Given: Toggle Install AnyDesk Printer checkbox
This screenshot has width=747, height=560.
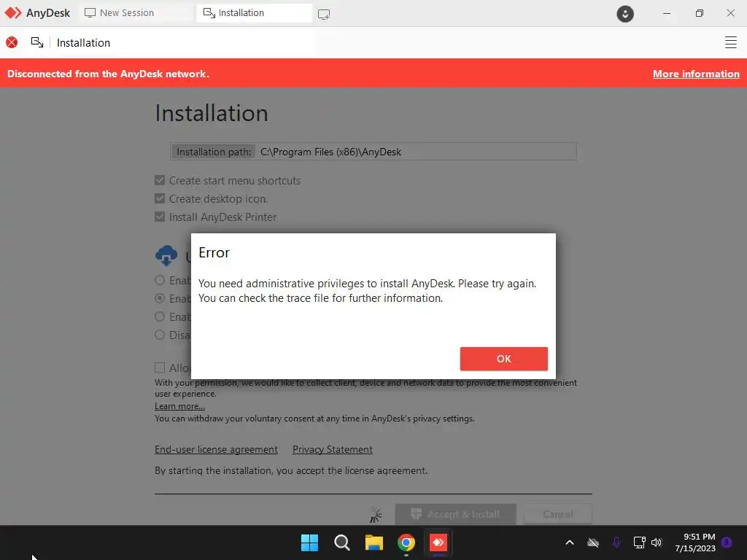Looking at the screenshot, I should tap(160, 217).
